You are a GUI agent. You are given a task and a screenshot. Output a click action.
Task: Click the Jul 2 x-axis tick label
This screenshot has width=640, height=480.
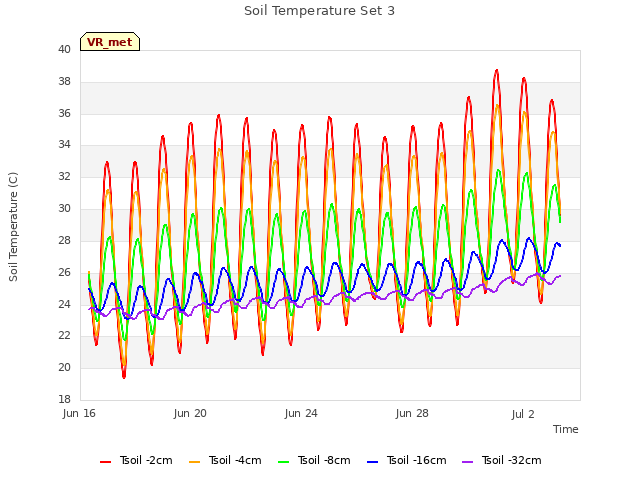(523, 414)
